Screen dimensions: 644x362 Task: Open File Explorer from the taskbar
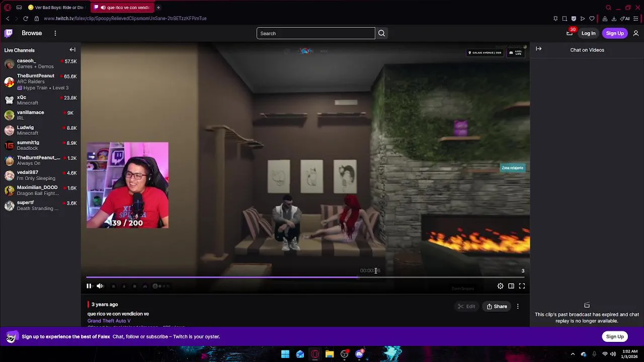330,354
